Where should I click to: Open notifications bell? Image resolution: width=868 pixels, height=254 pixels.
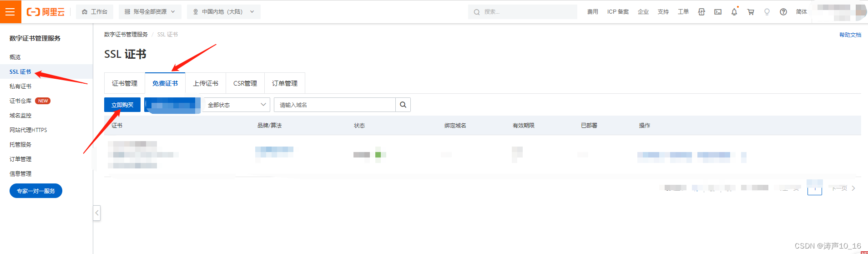pos(734,12)
